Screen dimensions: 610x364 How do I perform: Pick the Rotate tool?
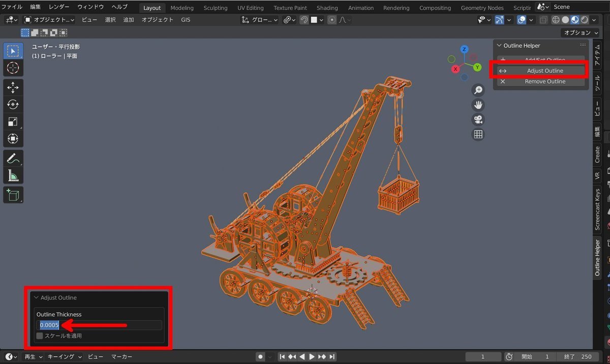[x=13, y=104]
